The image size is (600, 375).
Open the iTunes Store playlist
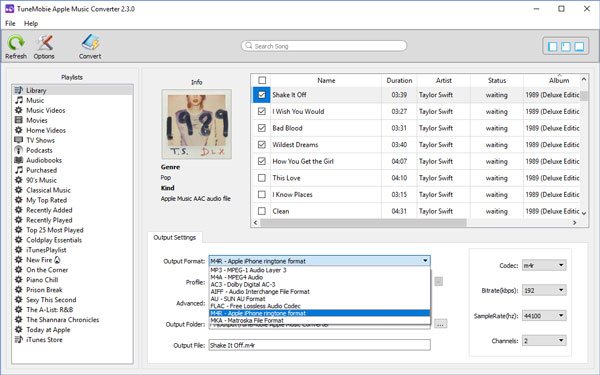point(44,339)
